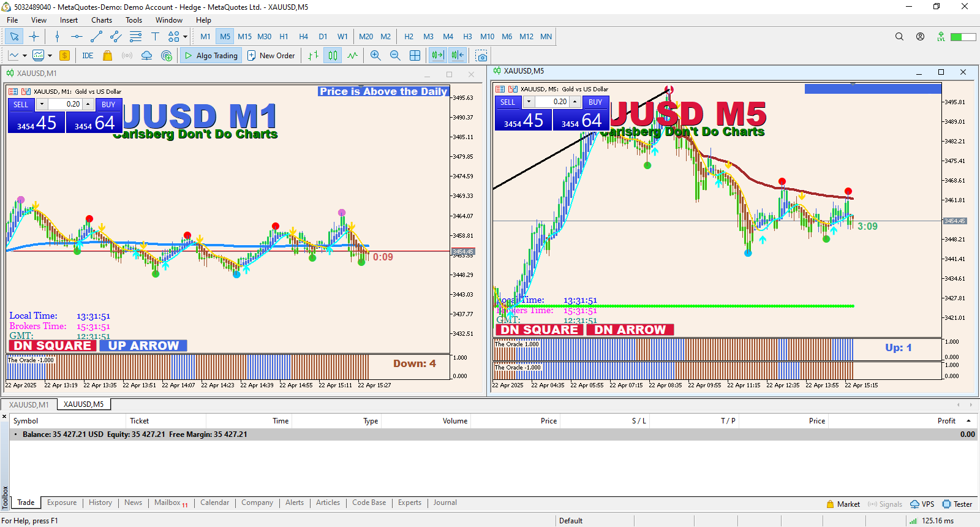The width and height of the screenshot is (980, 527).
Task: Switch chart to line chart display
Action: [352, 56]
